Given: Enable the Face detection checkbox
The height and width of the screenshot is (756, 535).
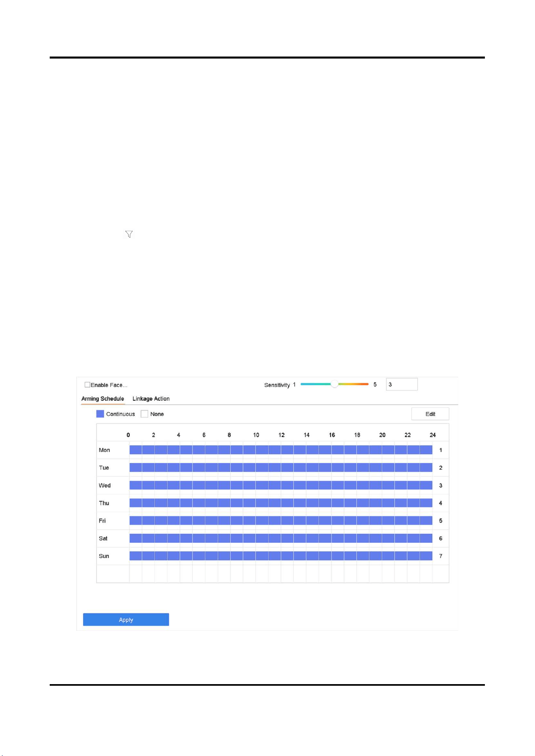Looking at the screenshot, I should (87, 385).
